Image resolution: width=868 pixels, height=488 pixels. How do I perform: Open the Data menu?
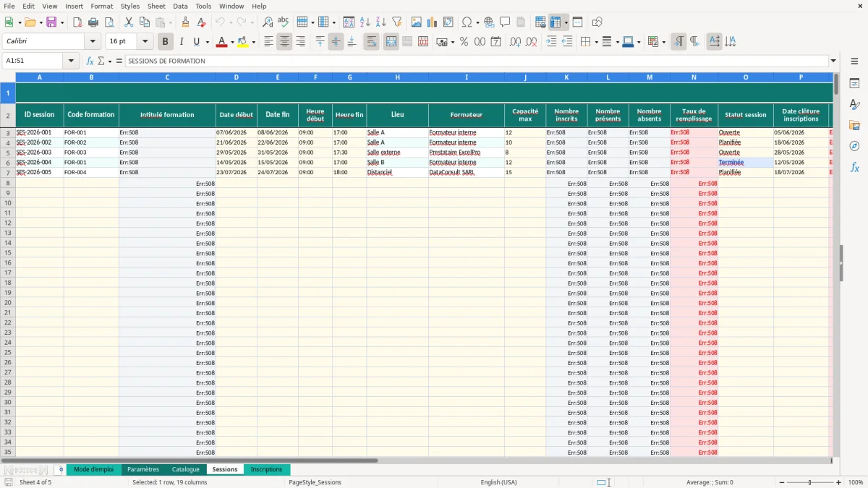pos(180,6)
